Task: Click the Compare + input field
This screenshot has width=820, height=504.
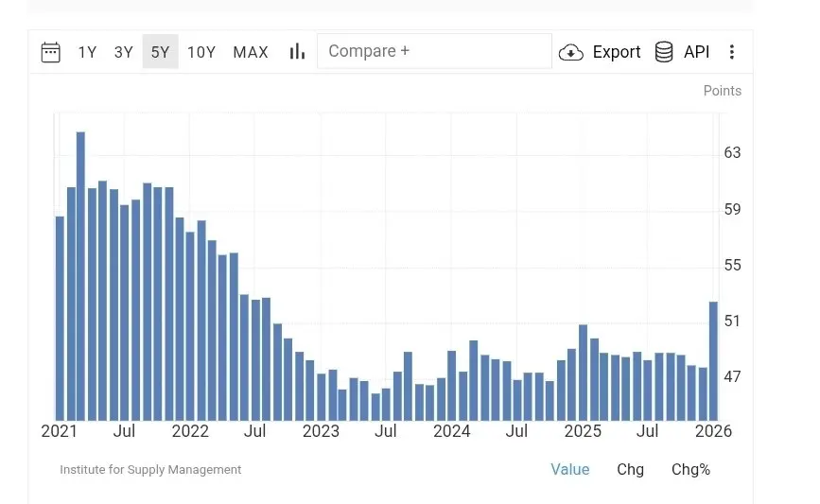Action: pyautogui.click(x=434, y=51)
